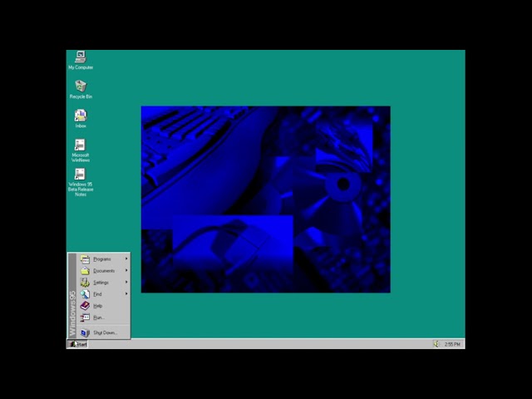Image resolution: width=532 pixels, height=399 pixels.
Task: Click the Run icon in Start menu
Action: (x=85, y=318)
